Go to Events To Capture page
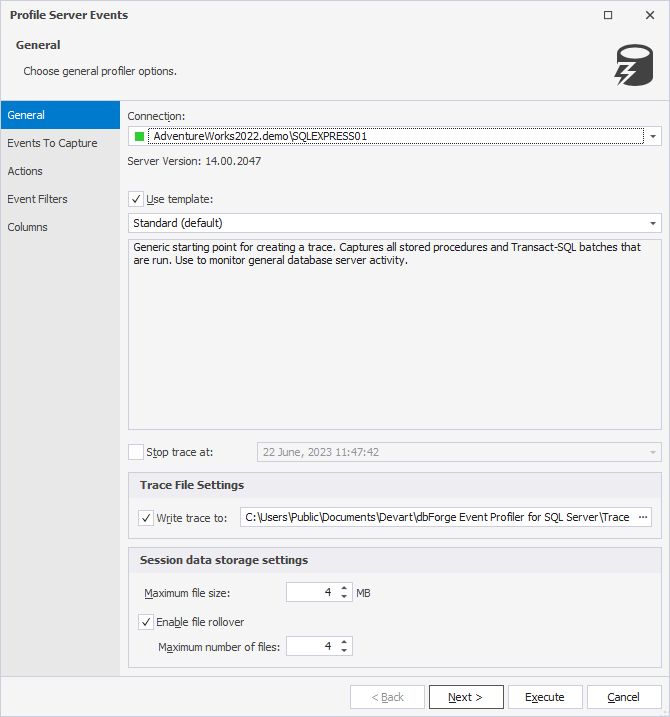This screenshot has height=717, width=670. click(60, 143)
